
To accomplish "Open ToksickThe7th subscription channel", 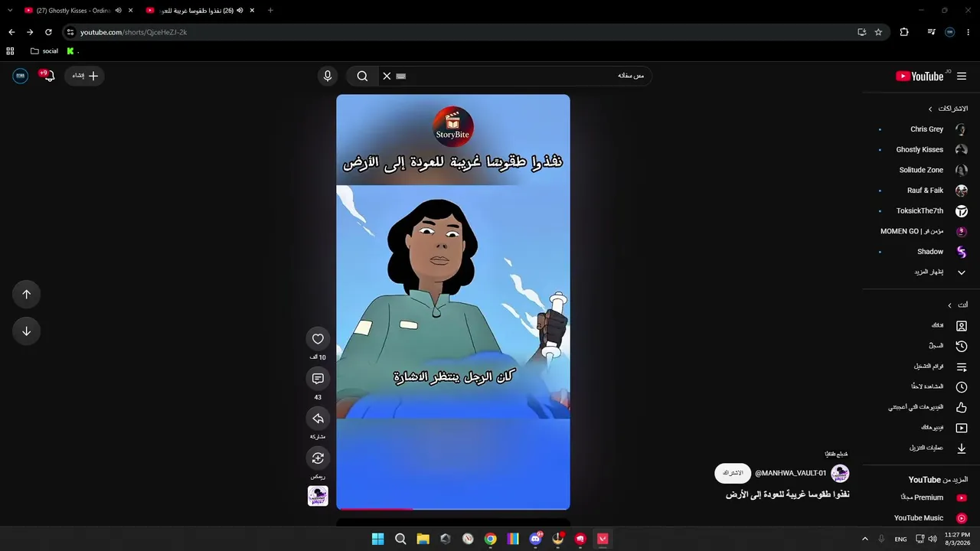I will 922,210.
